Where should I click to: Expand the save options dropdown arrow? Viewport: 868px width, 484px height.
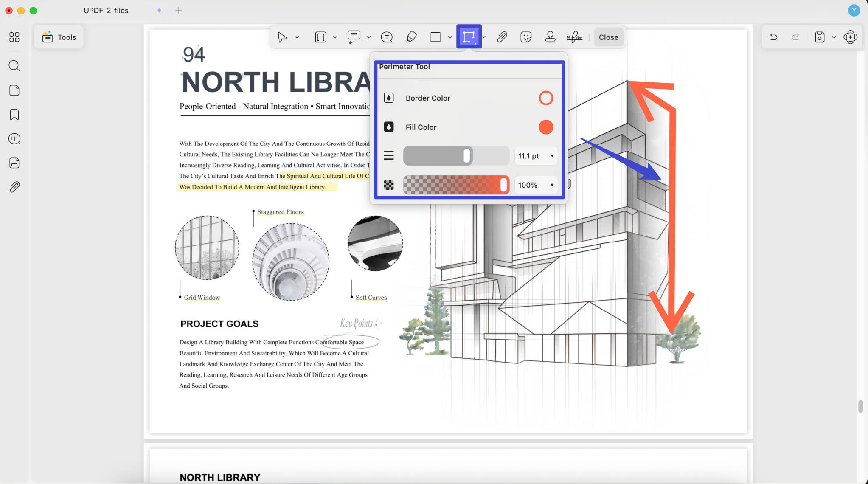pos(834,37)
